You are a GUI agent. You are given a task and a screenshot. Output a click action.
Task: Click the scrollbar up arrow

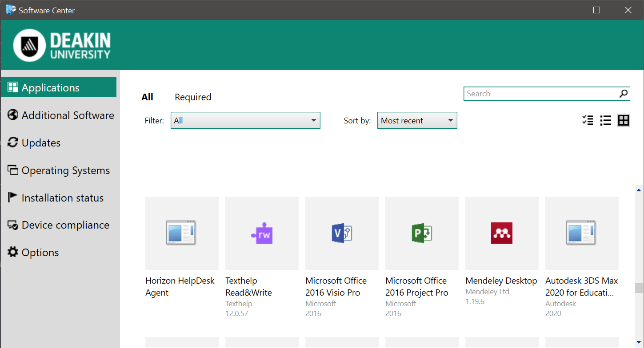tap(639, 190)
